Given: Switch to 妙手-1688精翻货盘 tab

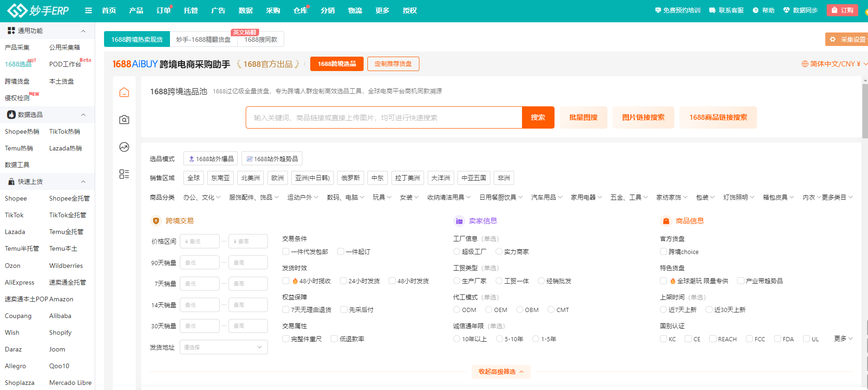Looking at the screenshot, I should [x=203, y=39].
